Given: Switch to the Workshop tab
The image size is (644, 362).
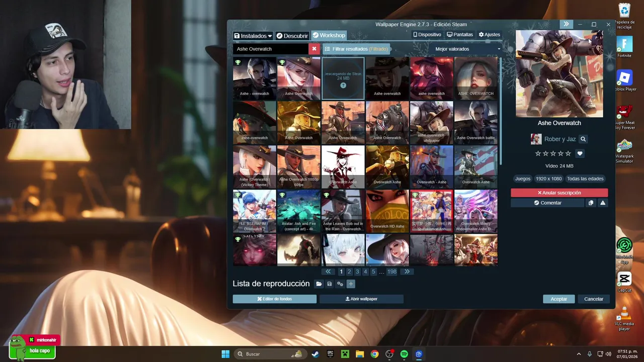Looking at the screenshot, I should (x=329, y=36).
